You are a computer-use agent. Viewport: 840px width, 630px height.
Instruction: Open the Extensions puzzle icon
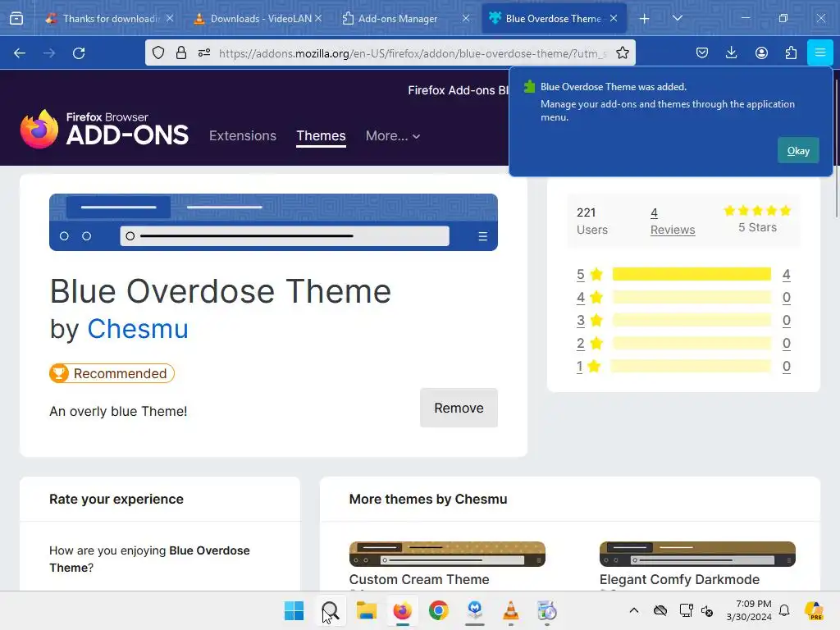tap(791, 52)
